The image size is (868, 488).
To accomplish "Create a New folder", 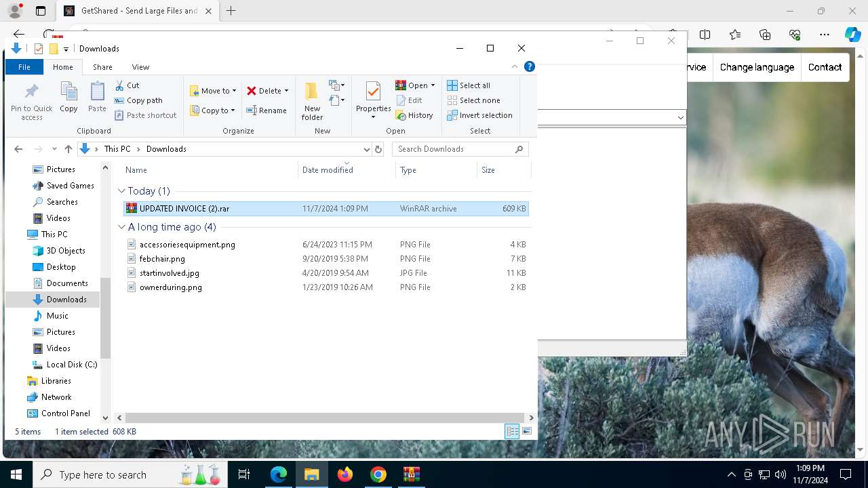I will [312, 101].
